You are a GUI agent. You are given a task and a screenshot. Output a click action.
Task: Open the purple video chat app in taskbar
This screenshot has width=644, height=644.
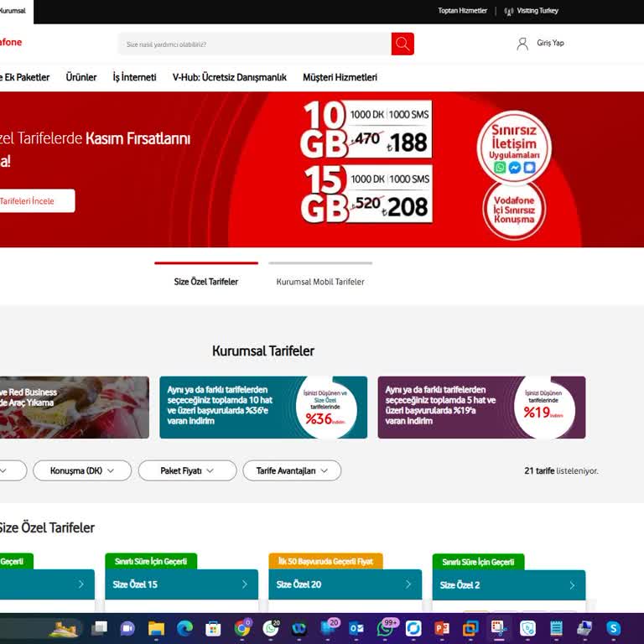point(127,628)
